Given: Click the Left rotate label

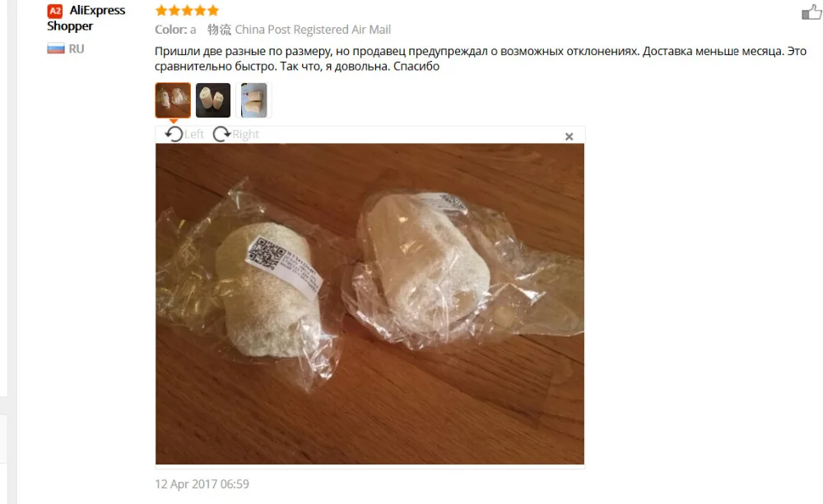Looking at the screenshot, I should [194, 134].
